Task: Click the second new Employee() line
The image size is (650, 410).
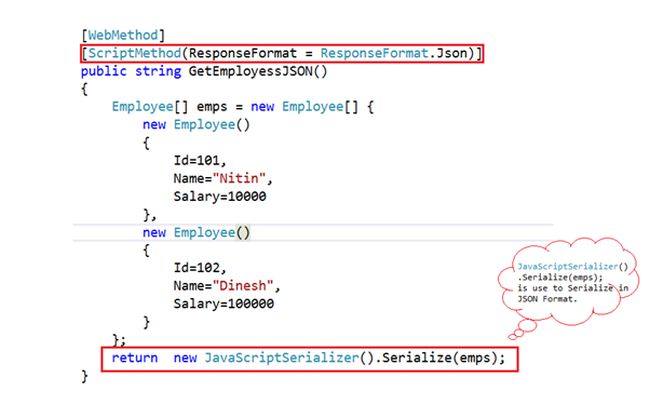Action: point(196,233)
